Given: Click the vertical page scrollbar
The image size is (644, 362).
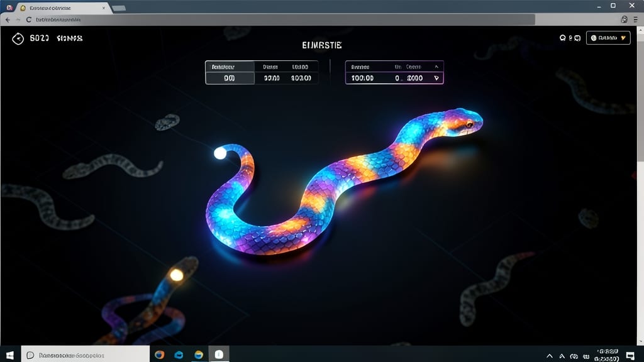Looking at the screenshot, I should tap(640, 185).
